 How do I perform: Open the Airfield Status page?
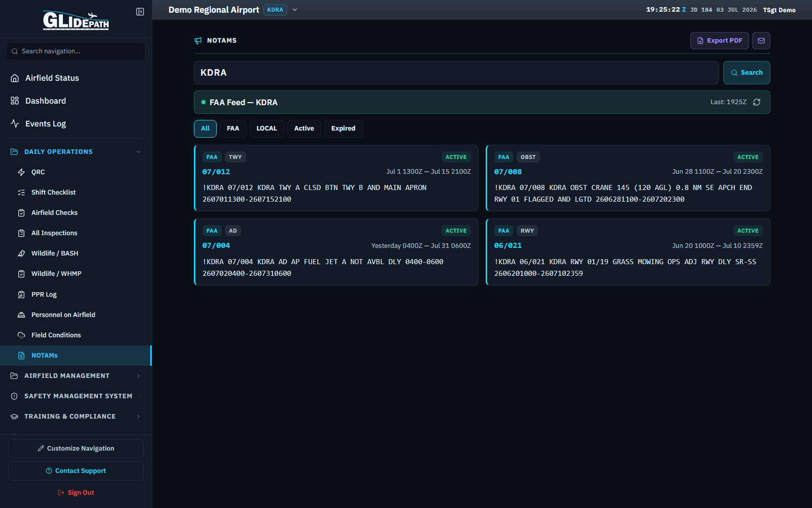pyautogui.click(x=76, y=78)
